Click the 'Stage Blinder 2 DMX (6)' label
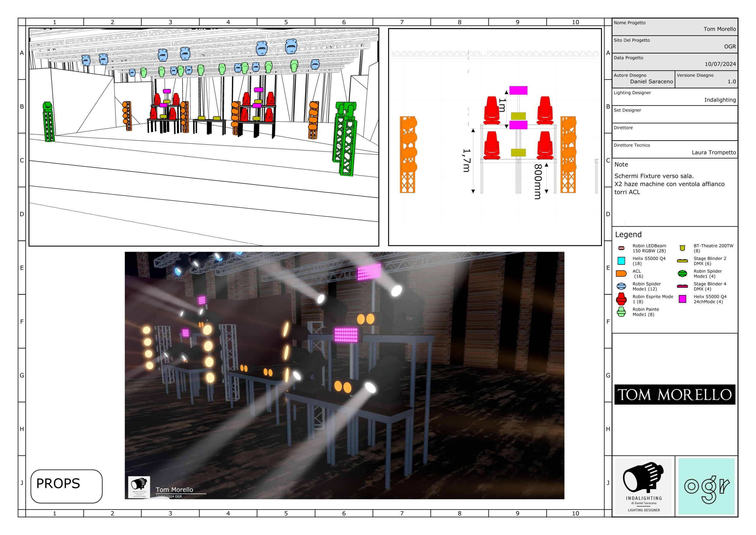Screen dimensions: 756x535 [710, 261]
